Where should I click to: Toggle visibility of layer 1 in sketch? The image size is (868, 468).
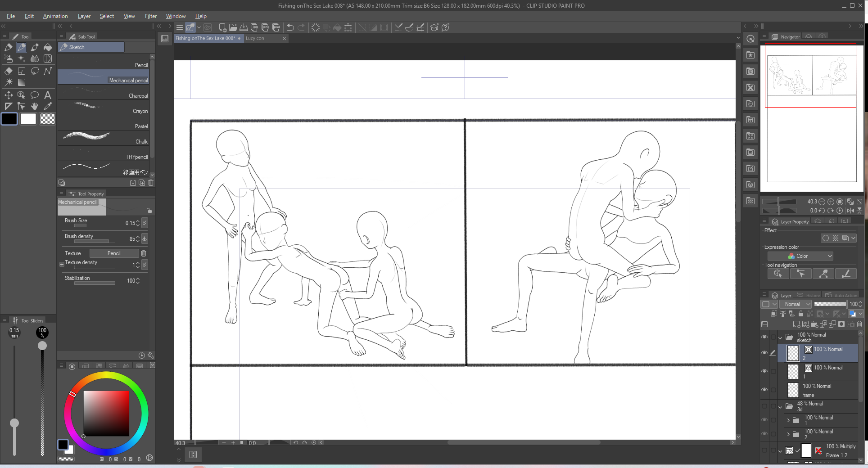(764, 371)
